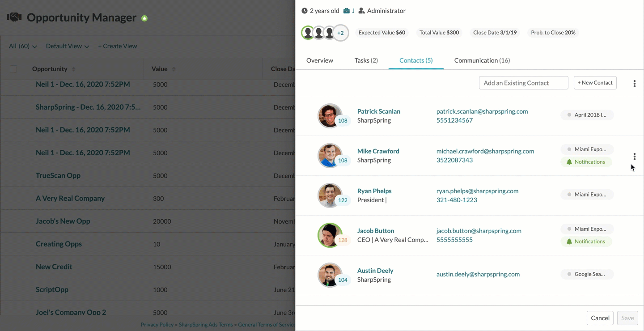Image resolution: width=644 pixels, height=331 pixels.
Task: Open the +2 more contacts bubble
Action: click(x=341, y=33)
